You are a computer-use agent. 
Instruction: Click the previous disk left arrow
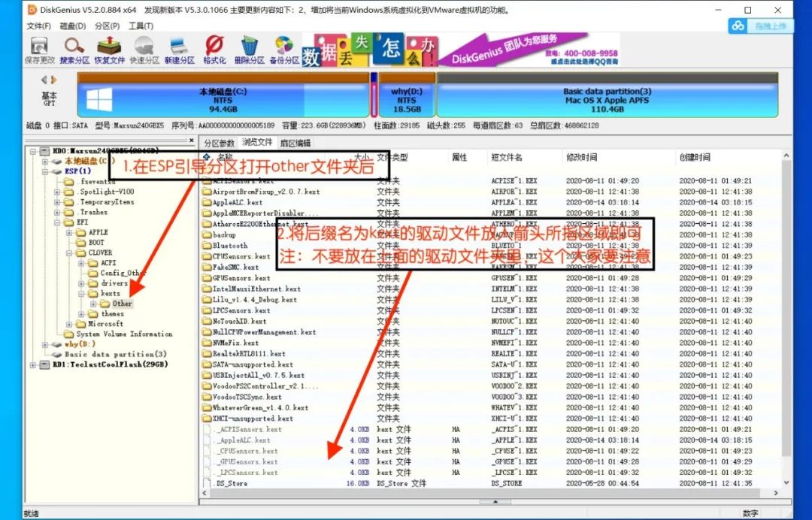44,80
